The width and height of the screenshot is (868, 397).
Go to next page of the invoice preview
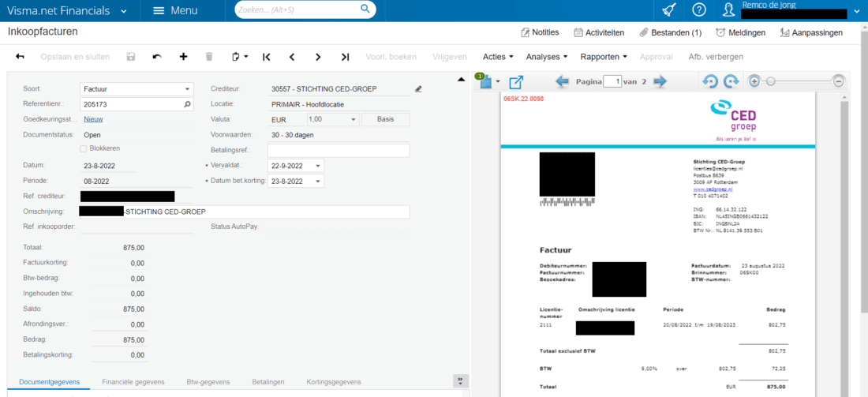coord(660,82)
